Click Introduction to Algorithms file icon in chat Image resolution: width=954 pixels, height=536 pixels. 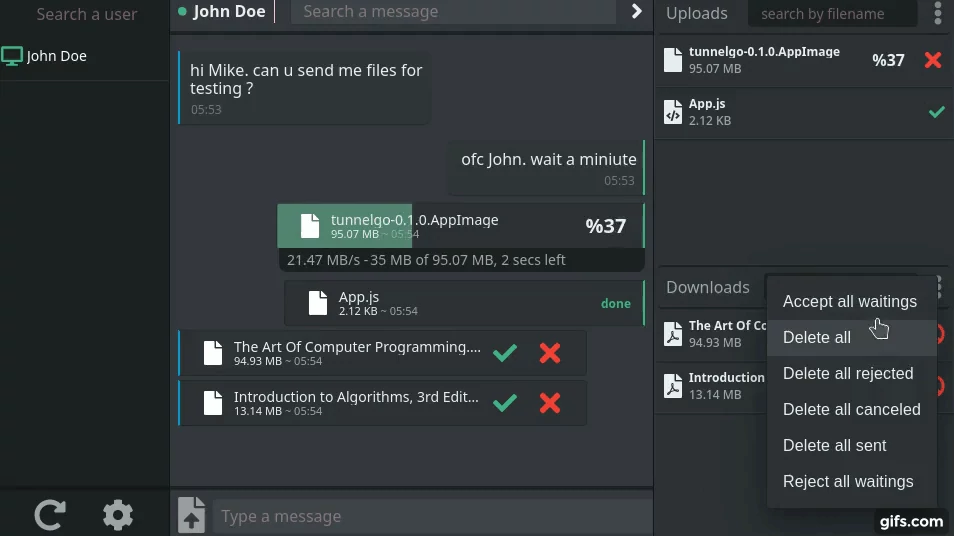213,403
